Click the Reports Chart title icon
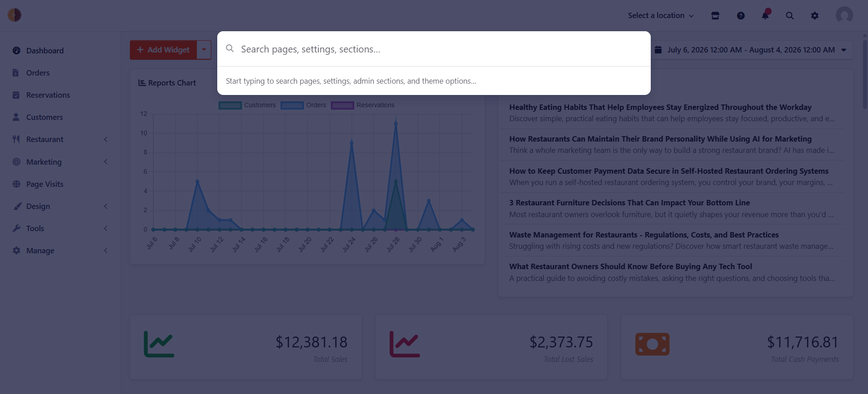The height and width of the screenshot is (394, 868). pyautogui.click(x=142, y=83)
